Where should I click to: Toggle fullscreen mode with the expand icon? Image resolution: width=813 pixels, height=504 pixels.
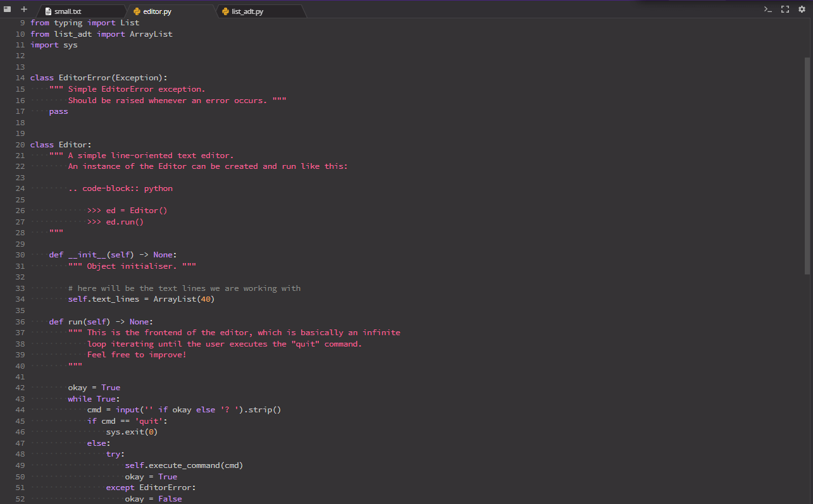785,9
